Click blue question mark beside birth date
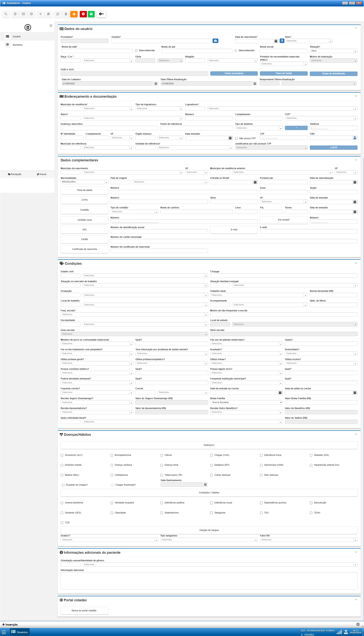 coord(282,41)
